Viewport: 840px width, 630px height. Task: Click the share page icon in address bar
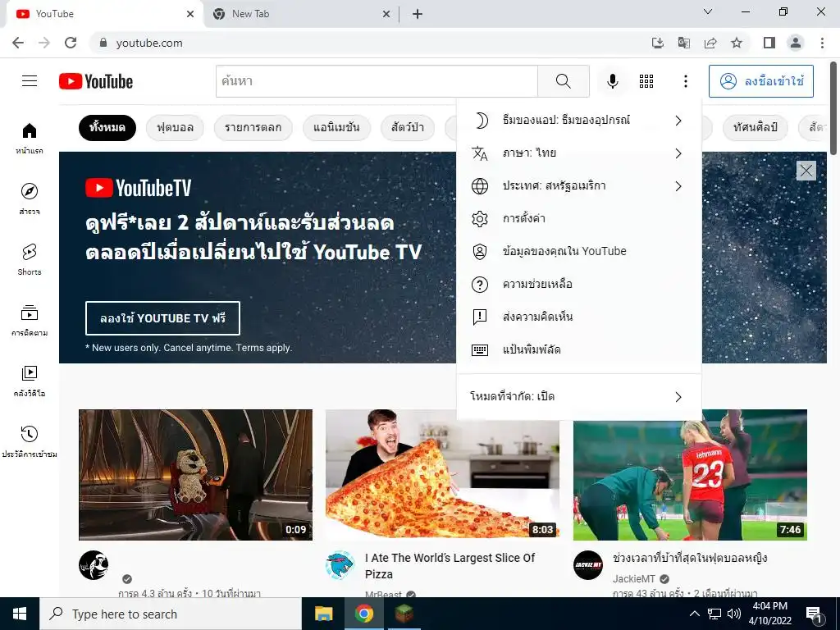710,43
